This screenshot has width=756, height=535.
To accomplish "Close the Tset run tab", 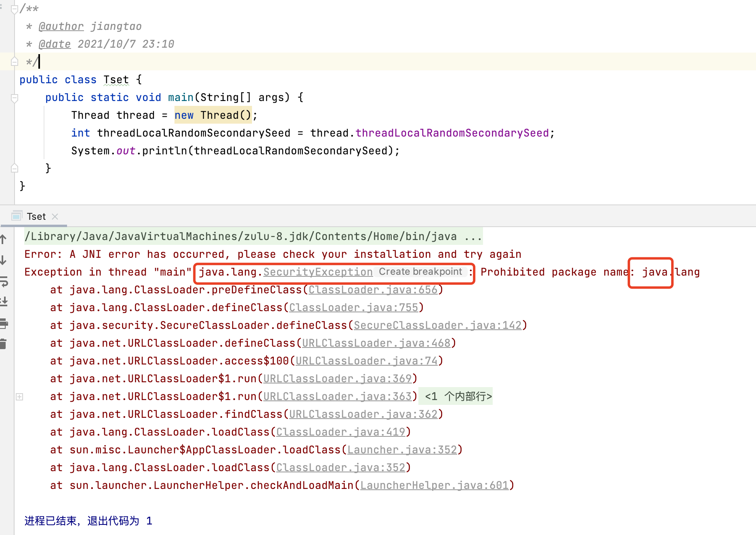I will coord(55,217).
